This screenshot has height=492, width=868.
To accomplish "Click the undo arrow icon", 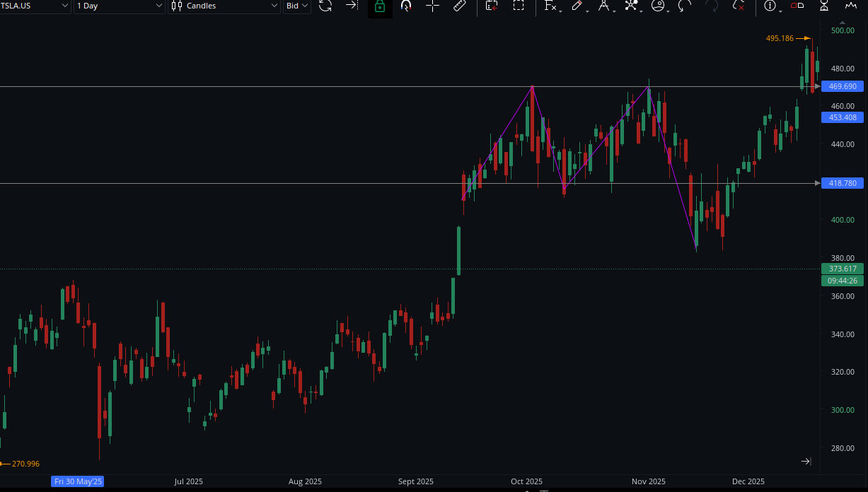I will coord(684,6).
